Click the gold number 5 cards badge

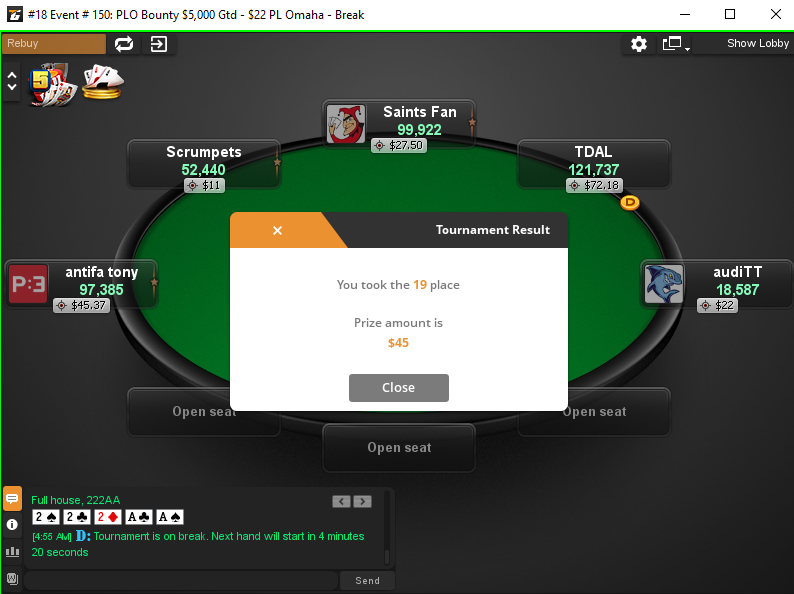pyautogui.click(x=52, y=85)
